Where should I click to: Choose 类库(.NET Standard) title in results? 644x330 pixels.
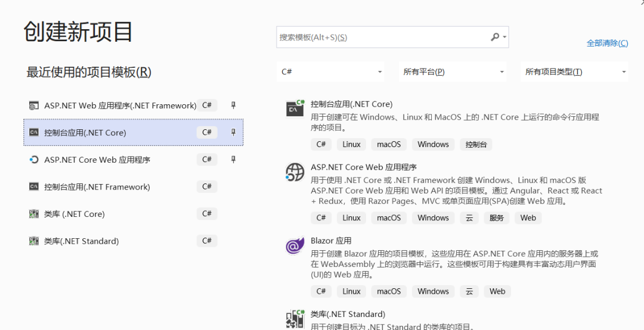(348, 315)
